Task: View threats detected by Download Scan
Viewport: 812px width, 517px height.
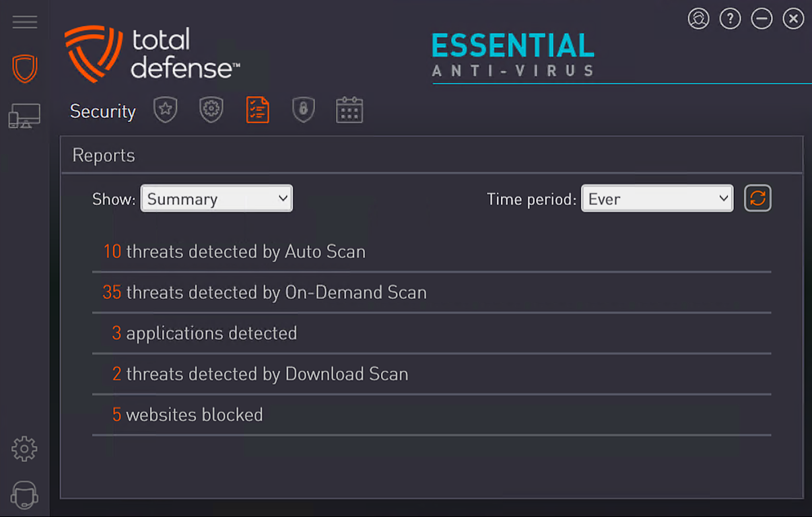Action: (260, 374)
